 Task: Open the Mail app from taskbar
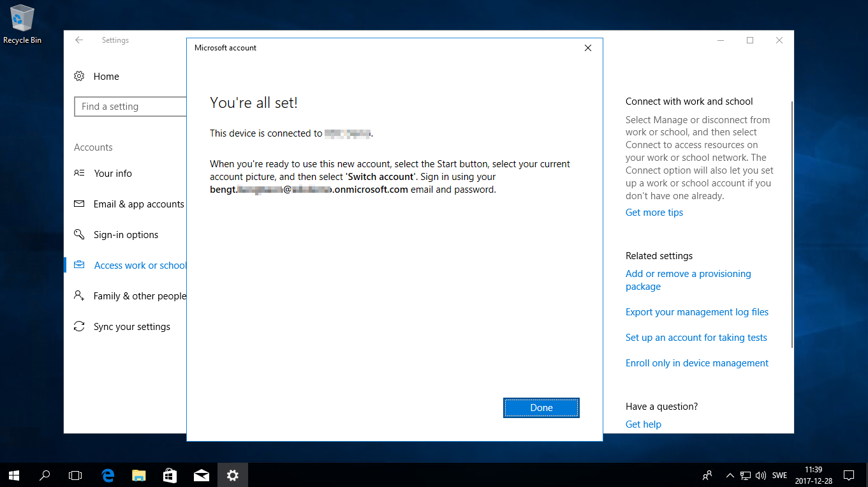202,475
